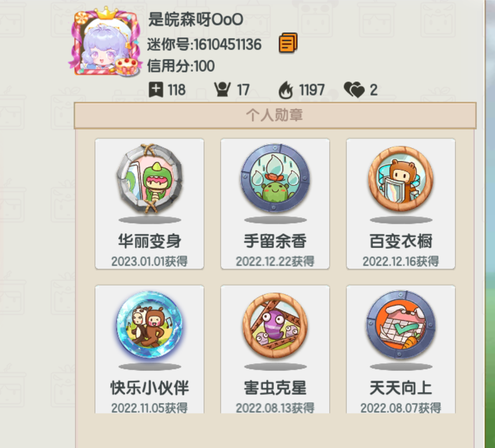Click the 2022.11.05获得 date under 快乐小伙伴
The height and width of the screenshot is (448, 495).
click(150, 408)
